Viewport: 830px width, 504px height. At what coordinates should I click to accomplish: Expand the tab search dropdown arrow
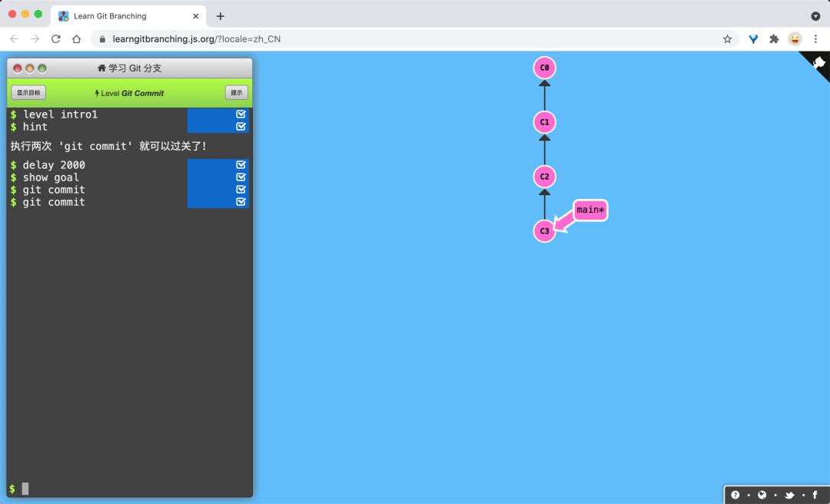(x=815, y=16)
